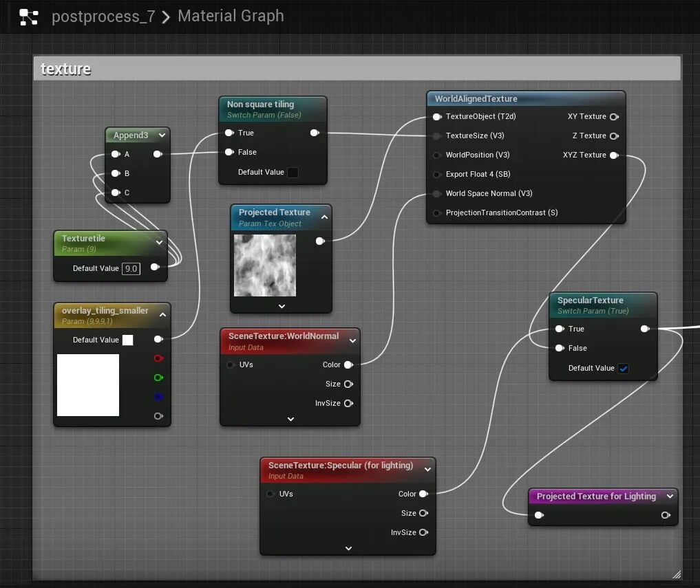700x588 pixels.
Task: Click Projected Texture for Lighting input pin
Action: (540, 515)
